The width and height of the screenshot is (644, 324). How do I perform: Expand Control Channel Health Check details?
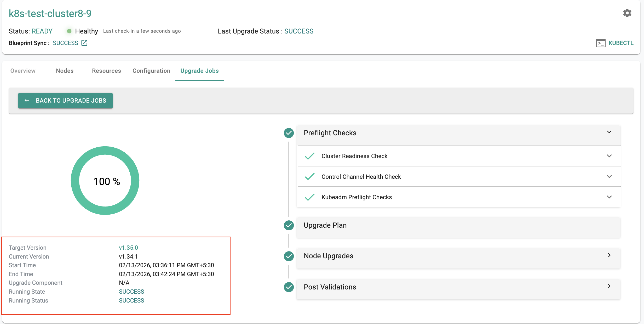point(609,177)
